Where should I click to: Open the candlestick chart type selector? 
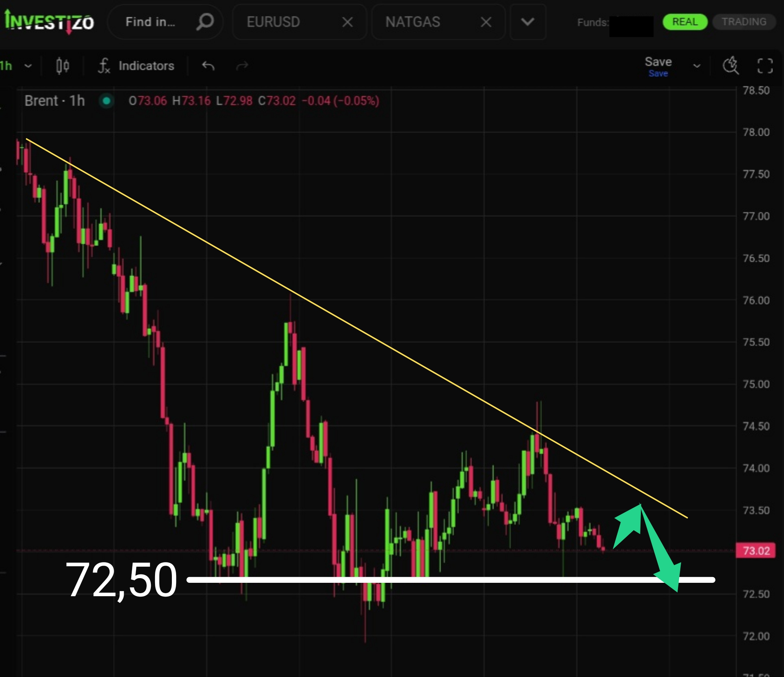pos(63,66)
